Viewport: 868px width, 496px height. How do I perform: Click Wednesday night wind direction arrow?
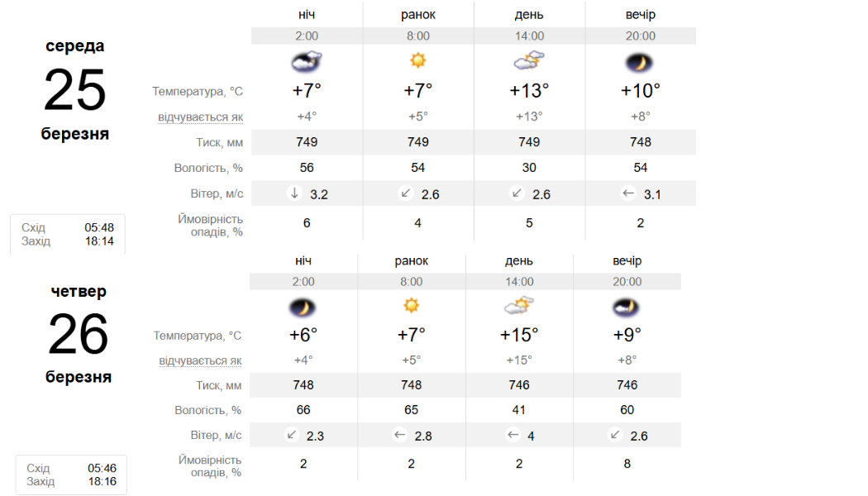tap(293, 193)
